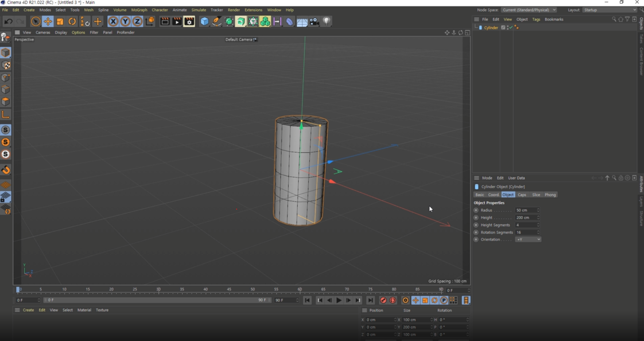
Task: Click the Record Active Objects button
Action: point(383,300)
